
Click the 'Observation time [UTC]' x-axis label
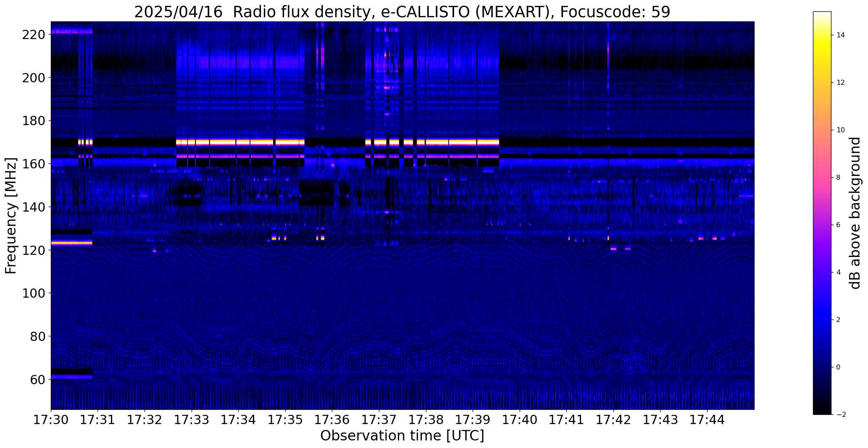[402, 436]
